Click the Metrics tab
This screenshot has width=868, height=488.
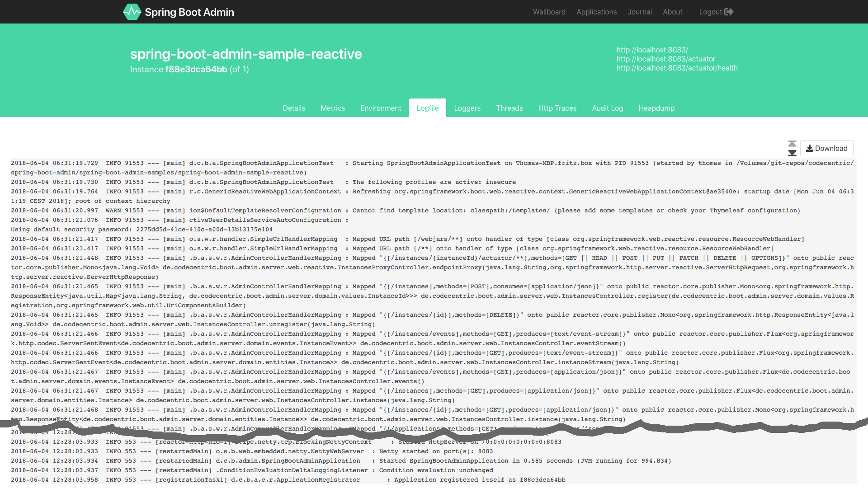[x=333, y=108]
